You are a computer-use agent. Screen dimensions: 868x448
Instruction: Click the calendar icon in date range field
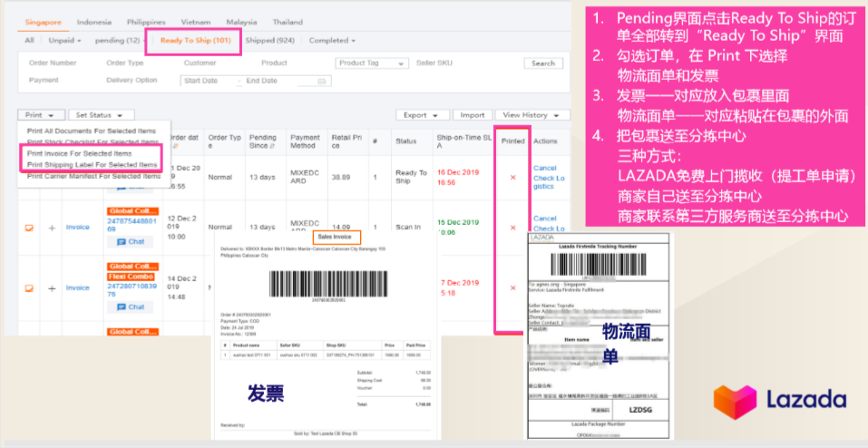click(322, 82)
